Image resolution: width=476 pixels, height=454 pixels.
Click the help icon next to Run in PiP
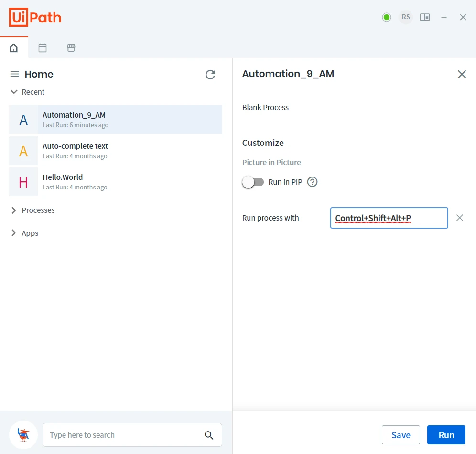tap(312, 182)
